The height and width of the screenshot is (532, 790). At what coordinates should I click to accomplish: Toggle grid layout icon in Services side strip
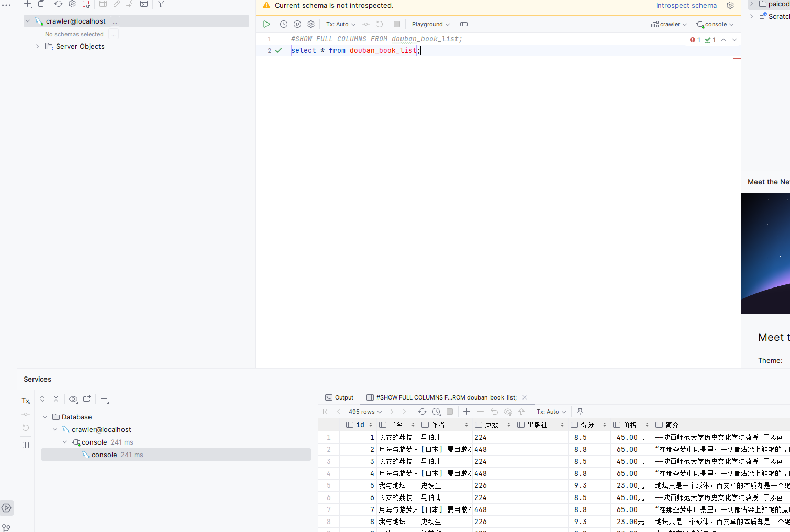(x=26, y=445)
